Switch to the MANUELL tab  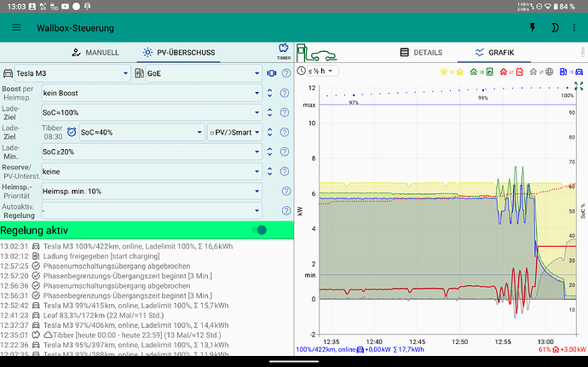click(x=95, y=53)
